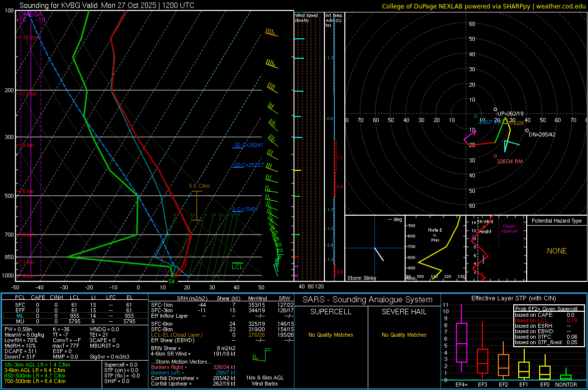The image size is (588, 390).
Task: Click the green 54 surface dewpoint value
Action: 171,281
